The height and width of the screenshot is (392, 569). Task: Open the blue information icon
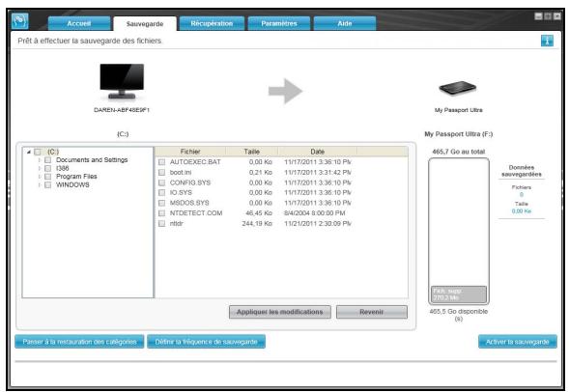click(x=547, y=41)
